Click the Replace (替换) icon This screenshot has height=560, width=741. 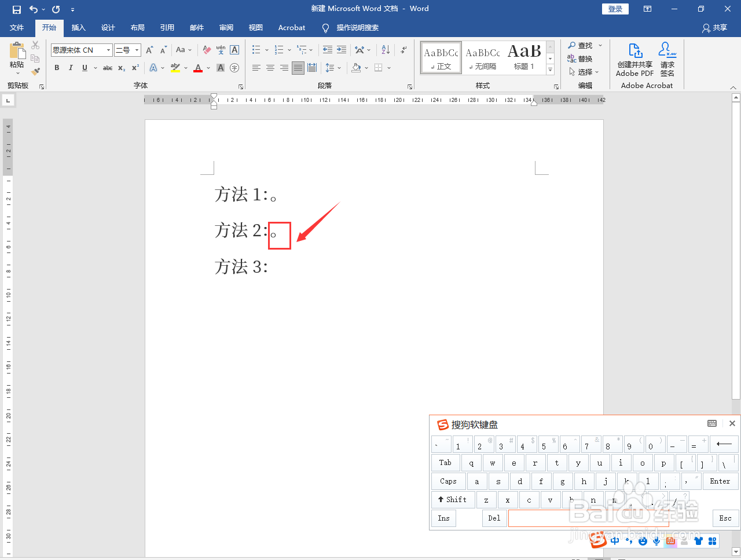pos(580,58)
